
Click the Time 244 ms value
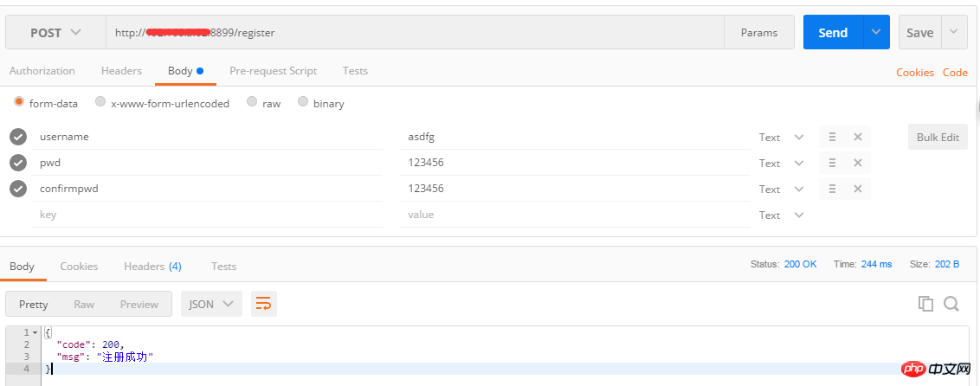(876, 264)
